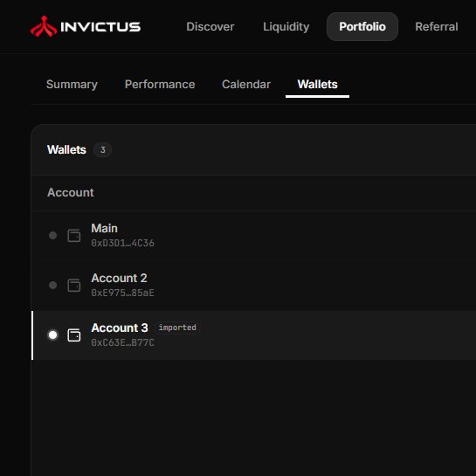476x476 pixels.
Task: Click the Account 2 name
Action: (x=119, y=278)
